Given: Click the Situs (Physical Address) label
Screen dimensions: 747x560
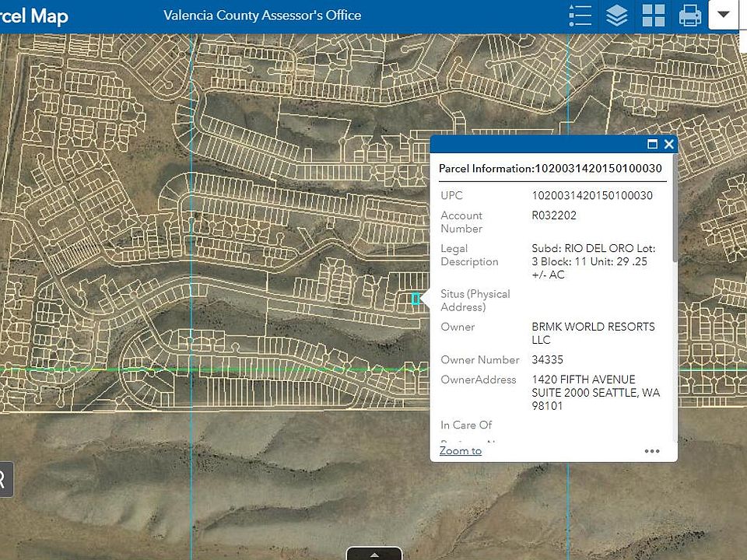Looking at the screenshot, I should tap(475, 300).
